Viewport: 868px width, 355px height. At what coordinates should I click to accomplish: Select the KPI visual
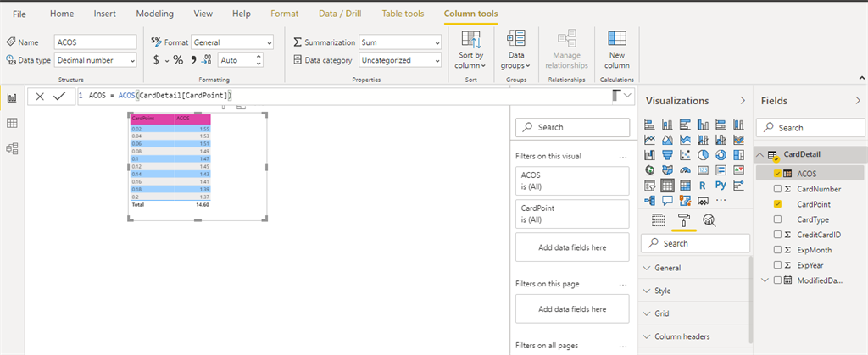pyautogui.click(x=738, y=170)
